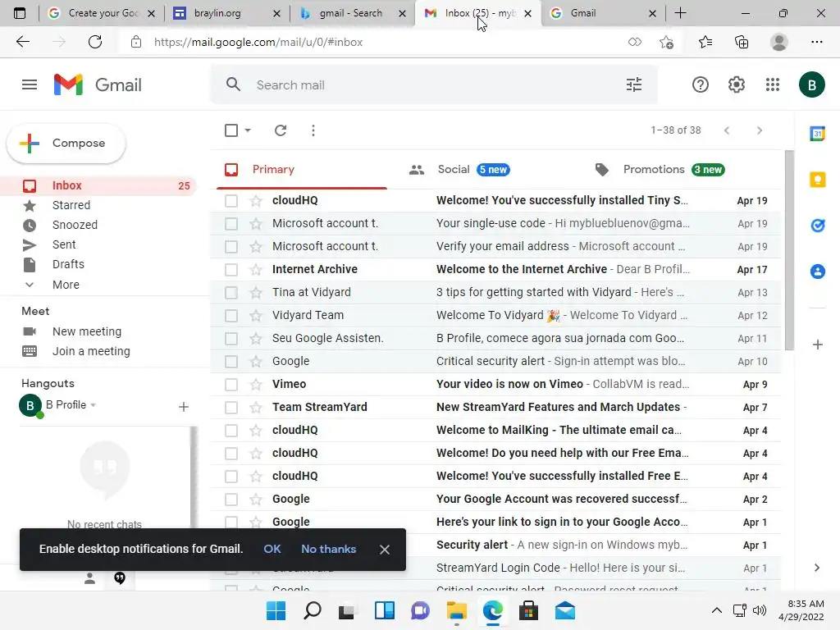
Task: Switch to the Promotions tab
Action: [x=674, y=170]
